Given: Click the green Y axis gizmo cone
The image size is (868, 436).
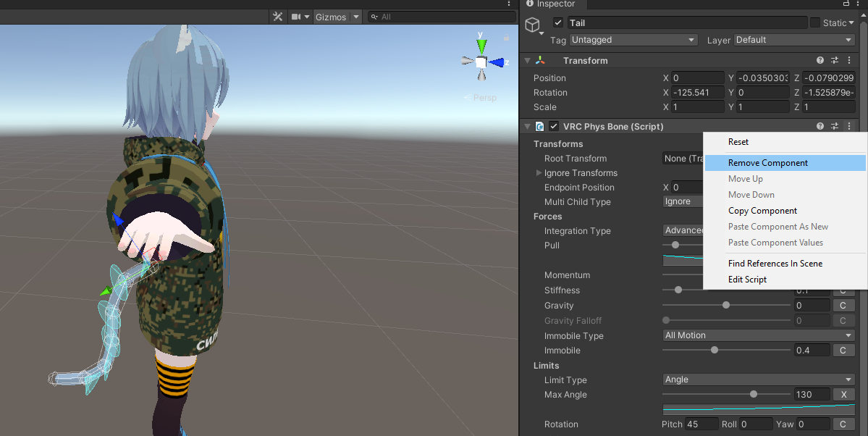Looking at the screenshot, I should pos(481,46).
